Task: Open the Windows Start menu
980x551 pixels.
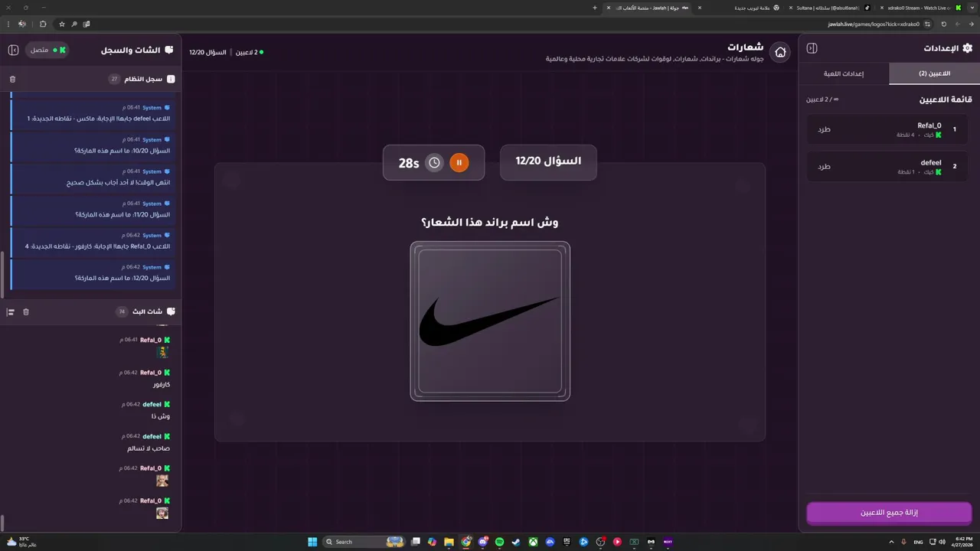Action: (x=312, y=542)
